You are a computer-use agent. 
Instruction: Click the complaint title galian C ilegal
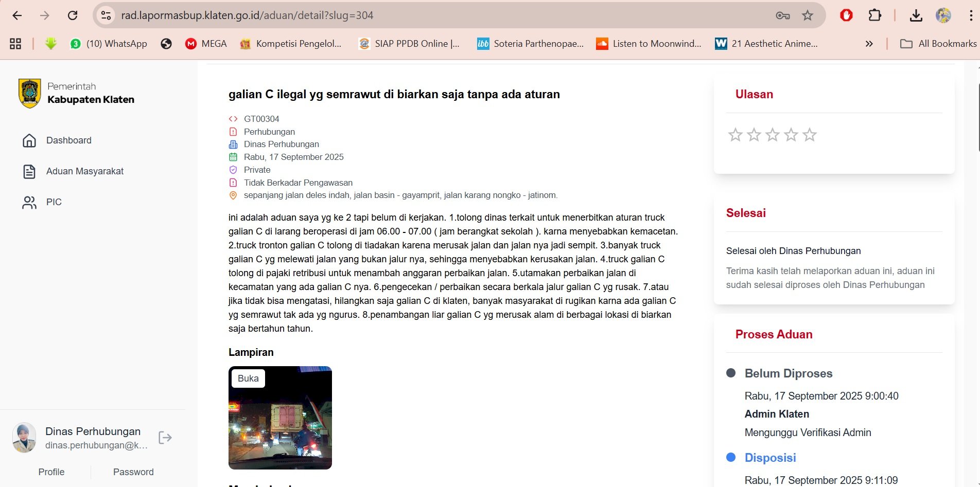point(394,94)
